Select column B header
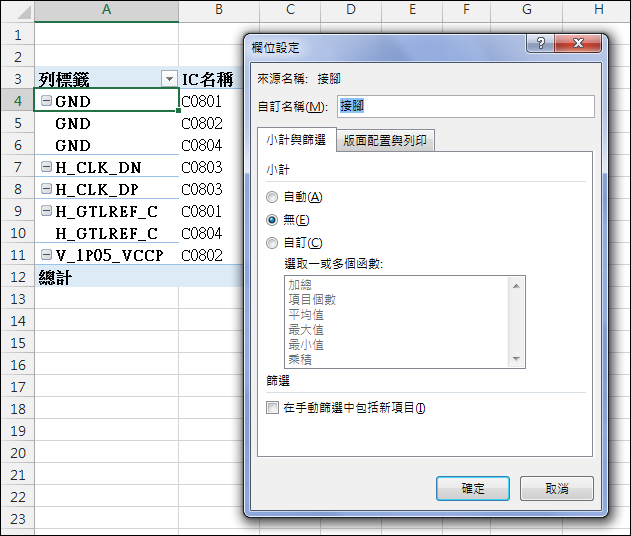The image size is (631, 536). [x=219, y=9]
